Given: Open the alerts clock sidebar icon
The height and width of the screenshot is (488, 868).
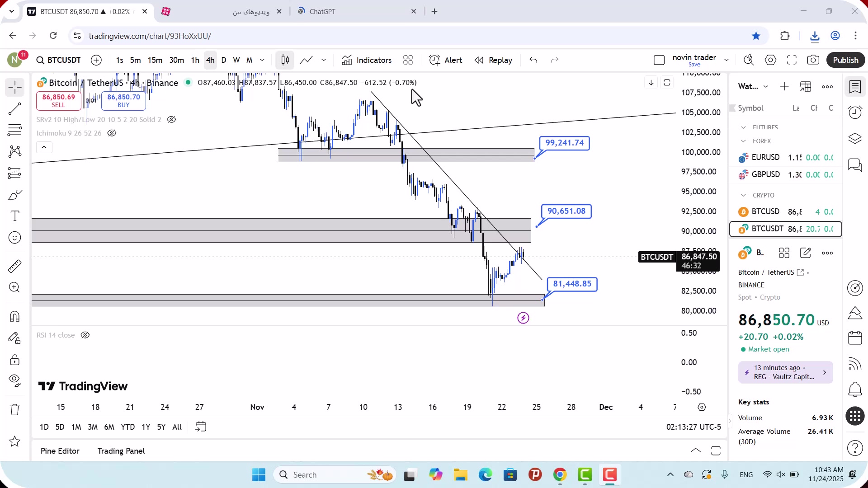Looking at the screenshot, I should 855,112.
